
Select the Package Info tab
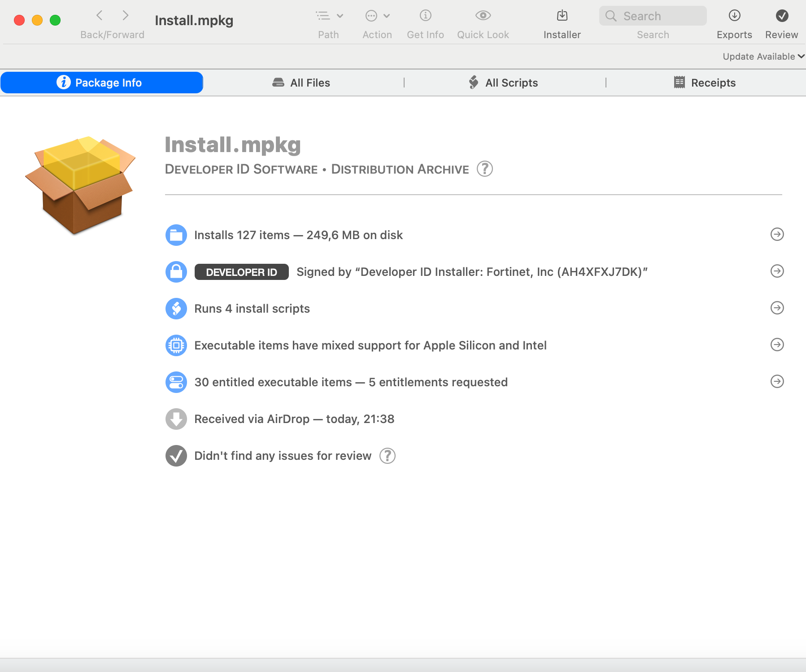click(101, 83)
